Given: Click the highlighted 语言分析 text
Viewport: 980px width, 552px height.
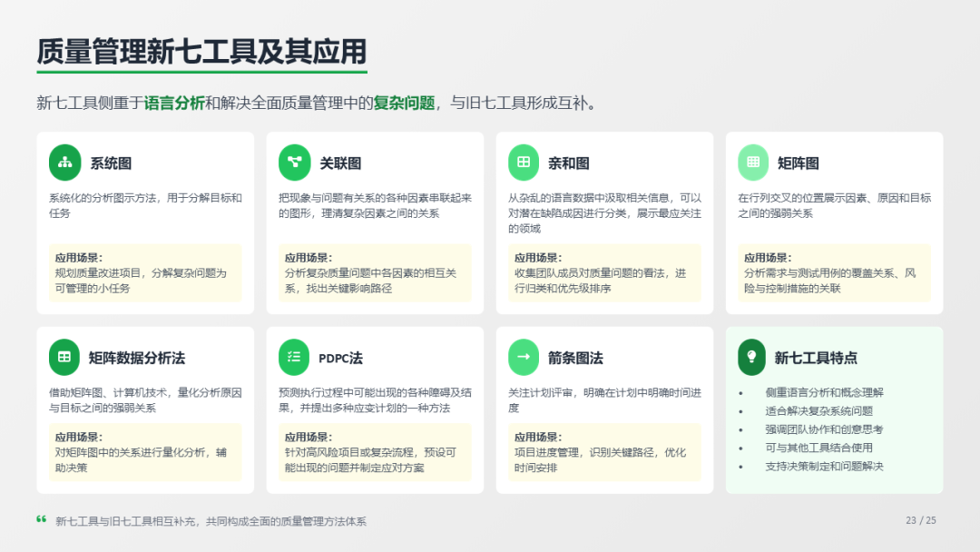Looking at the screenshot, I should tap(174, 103).
